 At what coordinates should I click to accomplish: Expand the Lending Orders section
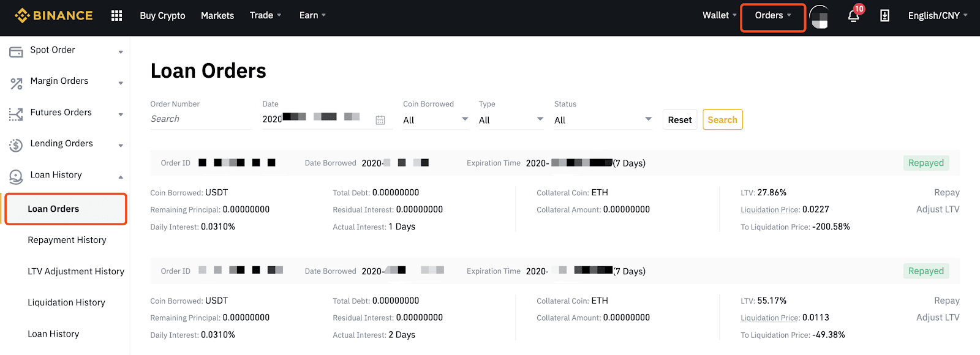tap(121, 146)
